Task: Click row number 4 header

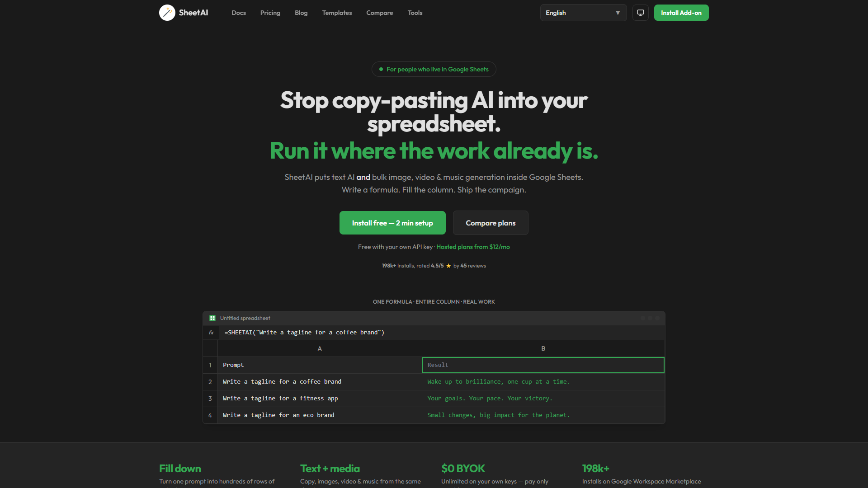Action: click(x=210, y=415)
